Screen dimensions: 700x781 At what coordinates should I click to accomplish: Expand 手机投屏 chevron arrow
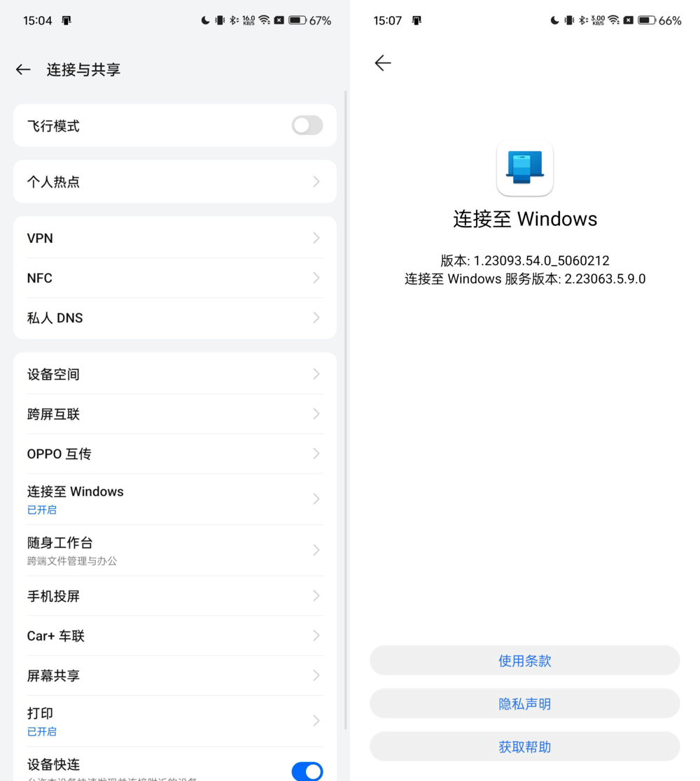pyautogui.click(x=316, y=596)
